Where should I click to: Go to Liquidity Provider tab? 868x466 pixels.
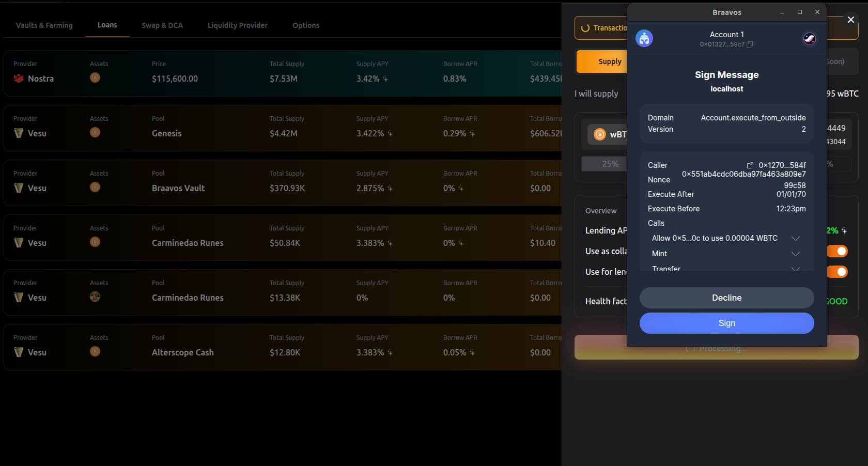click(x=238, y=25)
